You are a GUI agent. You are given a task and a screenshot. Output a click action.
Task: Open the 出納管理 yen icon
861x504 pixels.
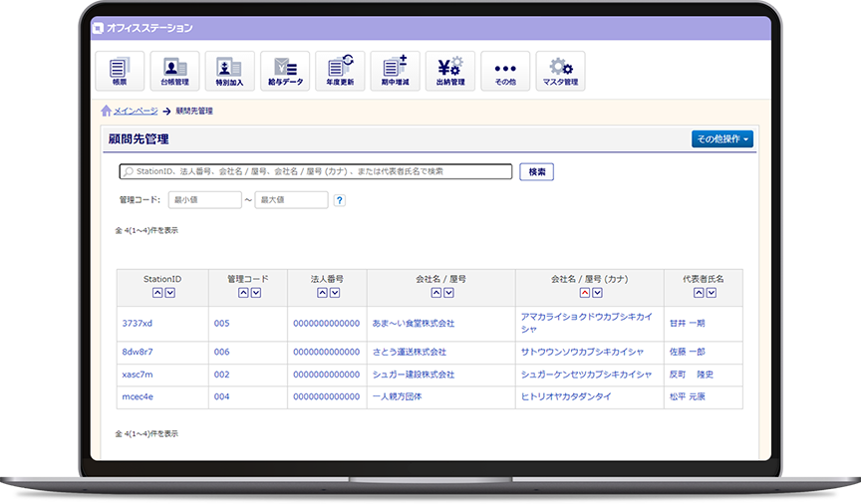click(x=450, y=71)
